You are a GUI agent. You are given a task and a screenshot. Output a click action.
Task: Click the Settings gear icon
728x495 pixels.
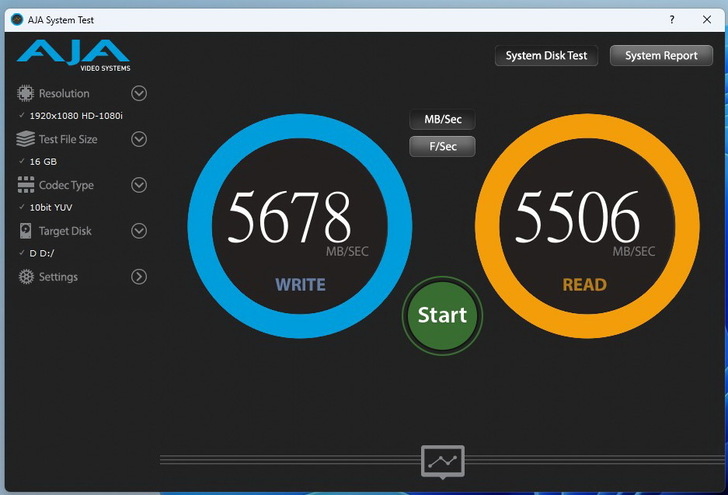[26, 277]
